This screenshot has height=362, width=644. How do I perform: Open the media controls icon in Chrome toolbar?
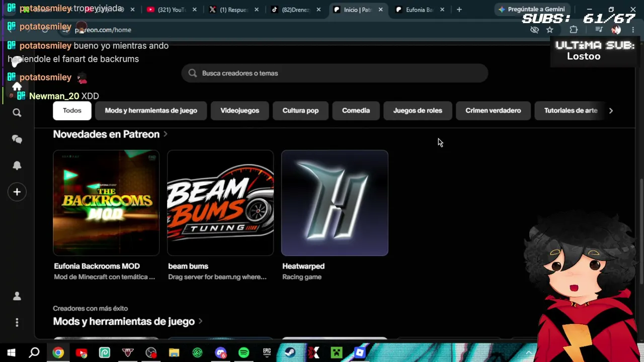(x=599, y=30)
